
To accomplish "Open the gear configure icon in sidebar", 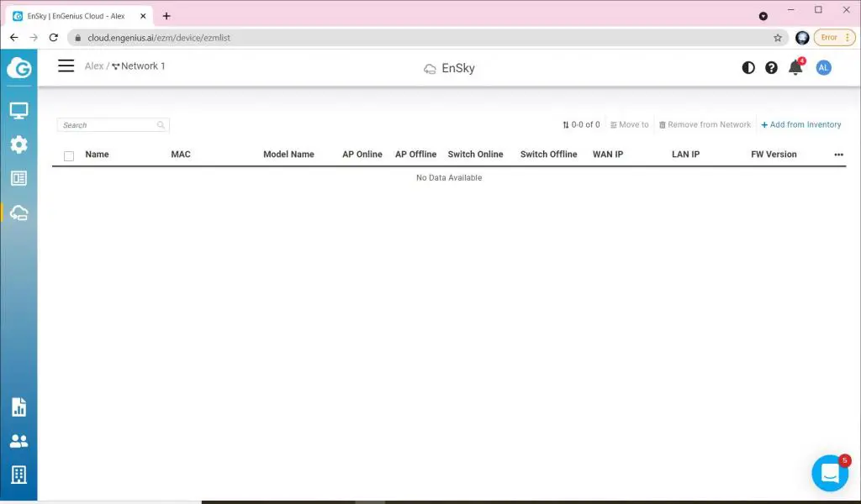I will pos(18,144).
